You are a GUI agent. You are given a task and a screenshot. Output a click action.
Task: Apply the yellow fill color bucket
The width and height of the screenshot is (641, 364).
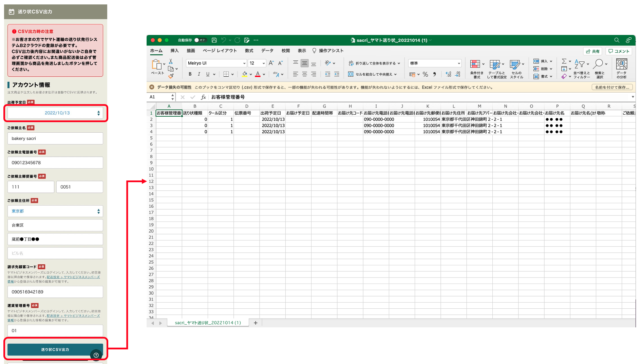coord(244,74)
